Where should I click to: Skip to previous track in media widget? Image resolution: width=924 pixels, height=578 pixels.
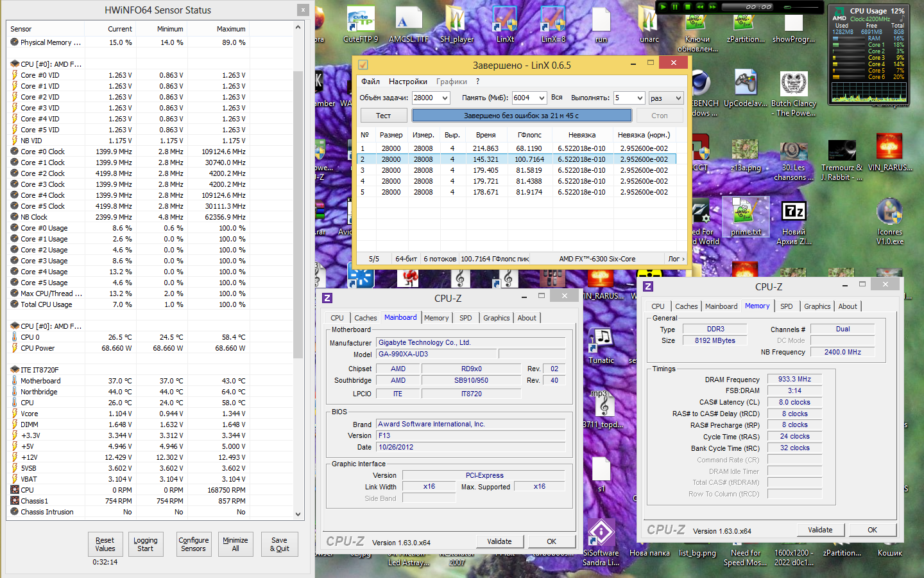(x=700, y=6)
